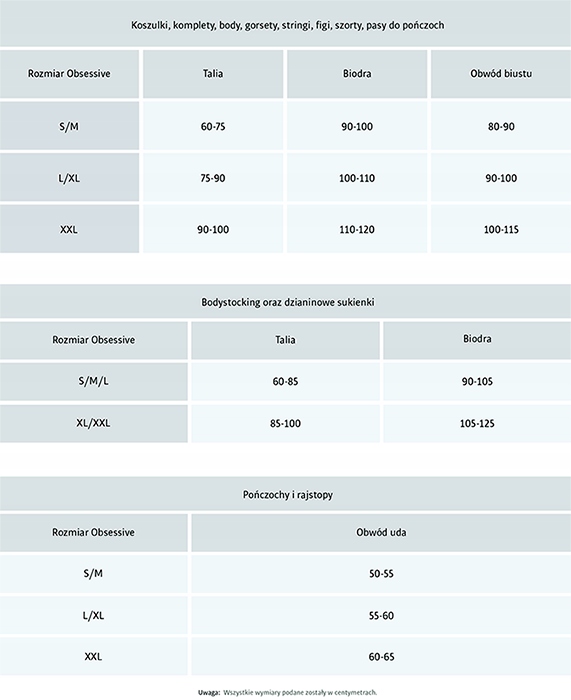Click the 50-55 thigh value cell
Image resolution: width=571 pixels, height=700 pixels.
coord(381,573)
